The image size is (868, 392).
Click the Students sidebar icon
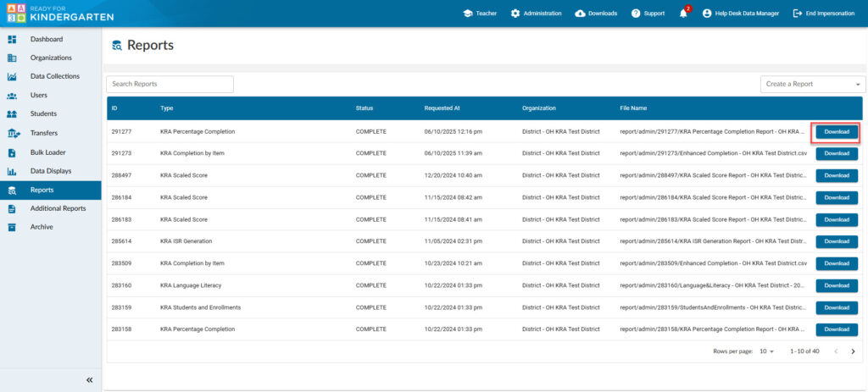tap(12, 114)
